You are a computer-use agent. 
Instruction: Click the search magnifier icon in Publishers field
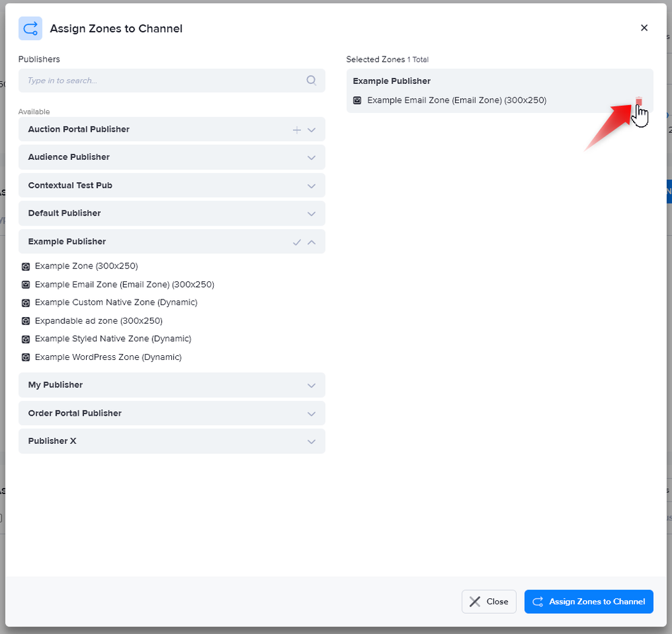311,80
